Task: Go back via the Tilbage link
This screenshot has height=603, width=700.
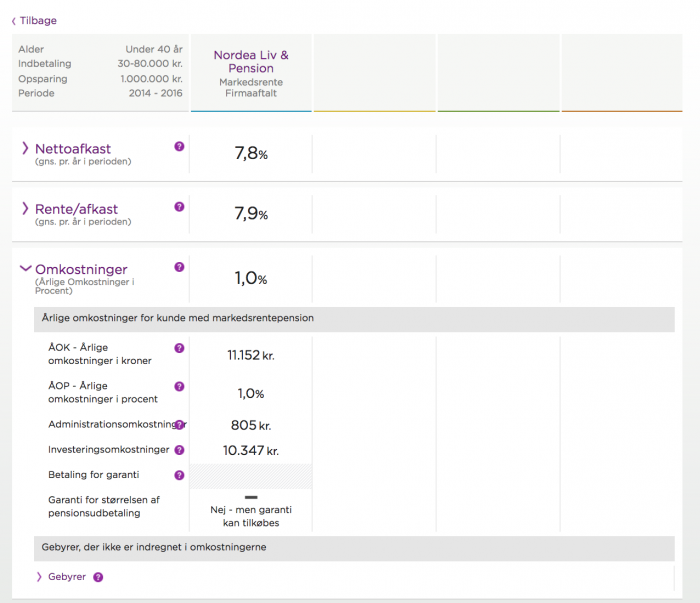Action: pos(34,21)
